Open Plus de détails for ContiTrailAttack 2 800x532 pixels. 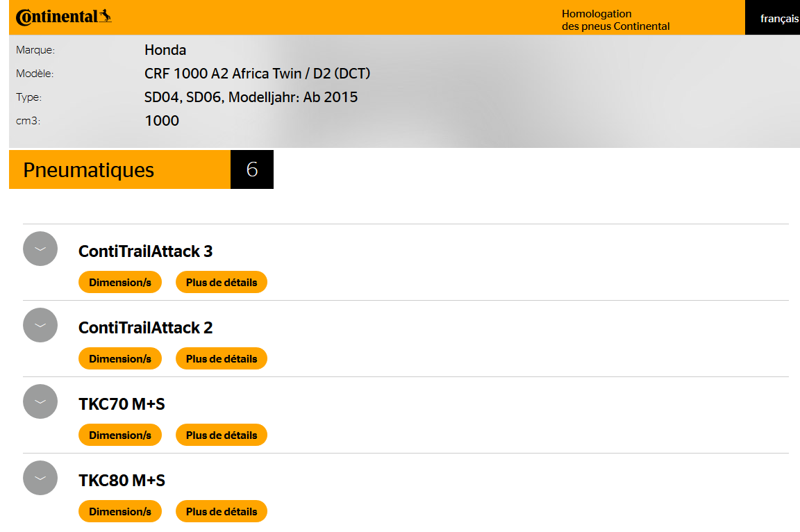(222, 359)
